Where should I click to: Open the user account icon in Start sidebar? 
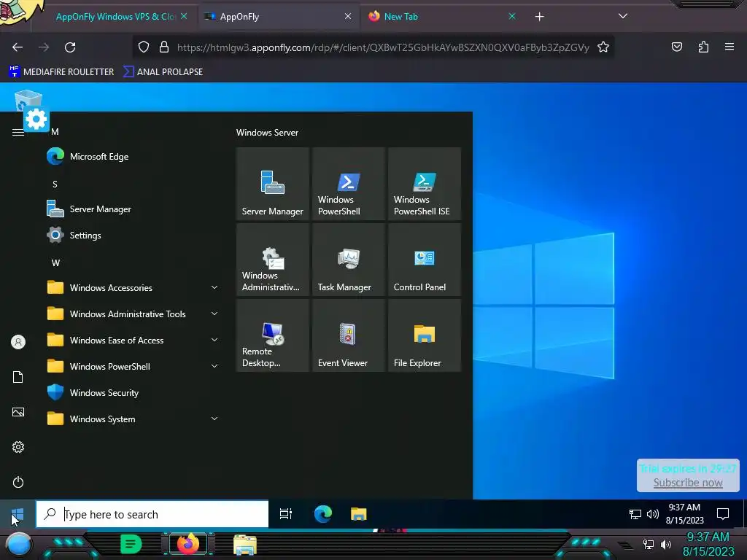pos(18,342)
